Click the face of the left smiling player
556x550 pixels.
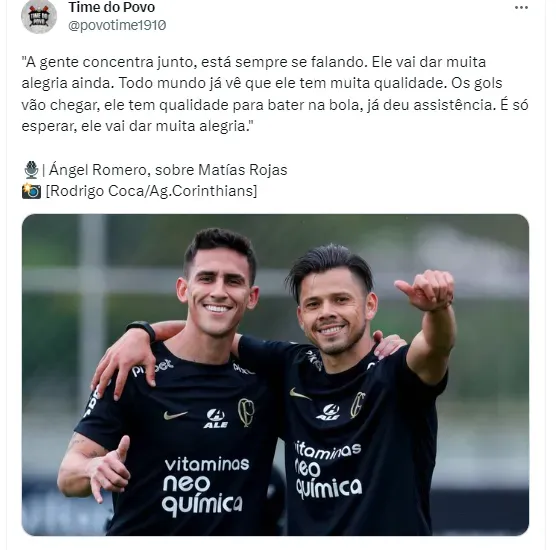[218, 291]
